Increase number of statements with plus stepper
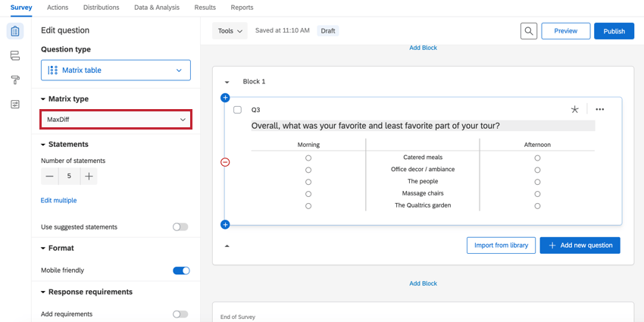This screenshot has width=644, height=322. [89, 177]
